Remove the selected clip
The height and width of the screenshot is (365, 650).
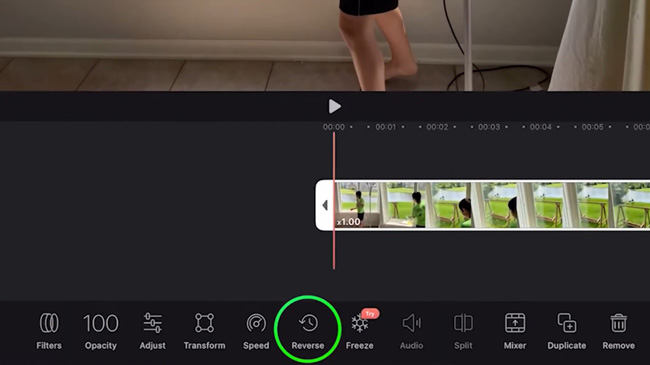[618, 331]
